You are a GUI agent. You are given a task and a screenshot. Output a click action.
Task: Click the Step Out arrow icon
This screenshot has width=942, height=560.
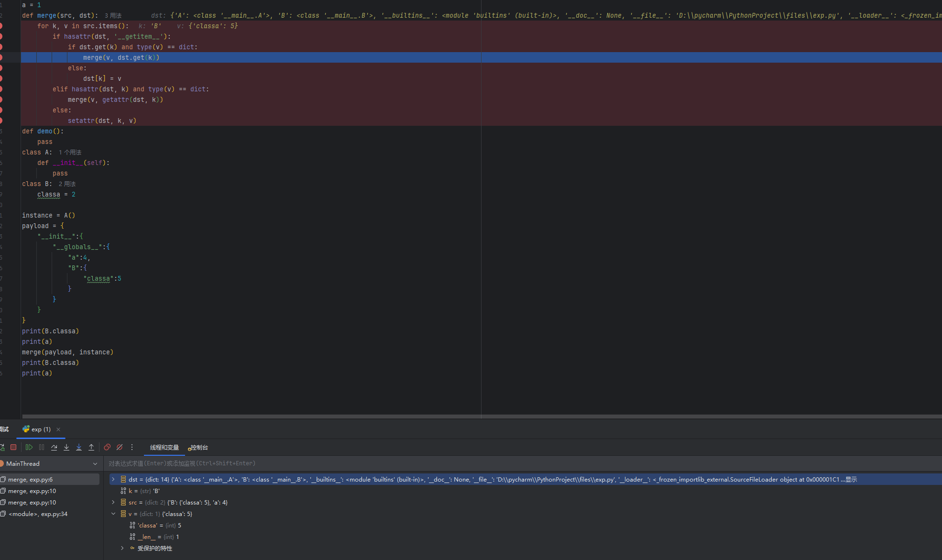pyautogui.click(x=91, y=447)
